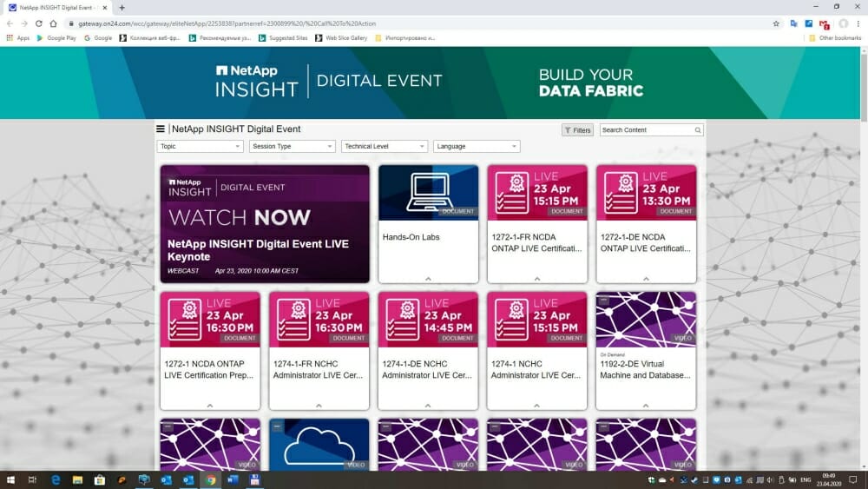Open the Technical Level dropdown
This screenshot has height=489, width=868.
pyautogui.click(x=385, y=146)
